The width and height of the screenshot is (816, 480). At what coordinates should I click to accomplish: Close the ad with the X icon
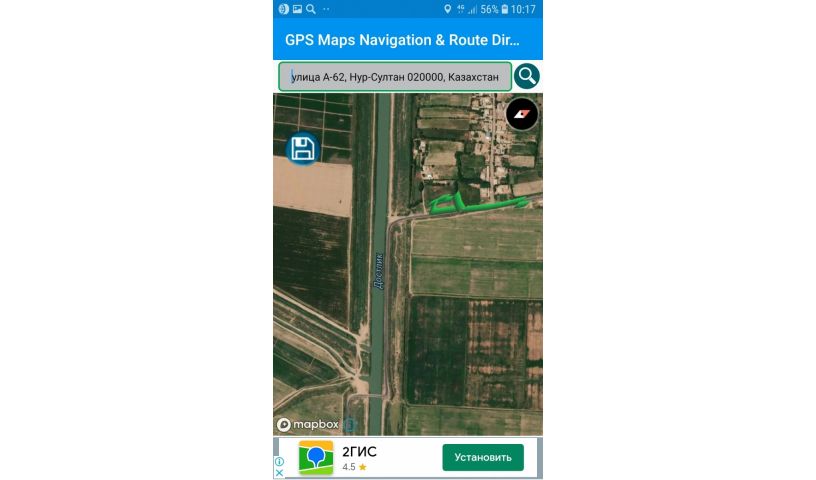pyautogui.click(x=280, y=473)
